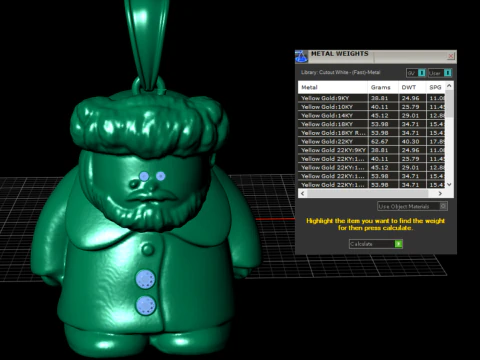The width and height of the screenshot is (480, 360).
Task: Click the horizontal scroll-right arrow
Action: pyautogui.click(x=440, y=193)
